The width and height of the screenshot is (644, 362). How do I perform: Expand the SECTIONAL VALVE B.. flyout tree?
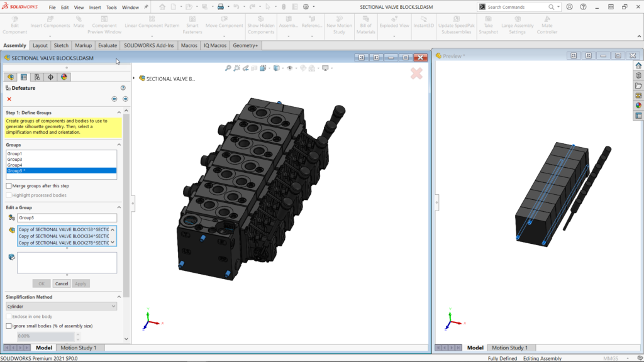[134, 79]
